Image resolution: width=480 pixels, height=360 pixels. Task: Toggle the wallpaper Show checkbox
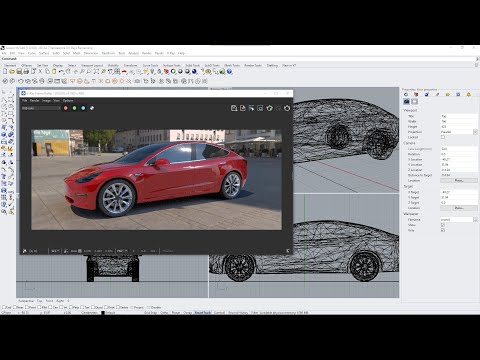pos(443,225)
